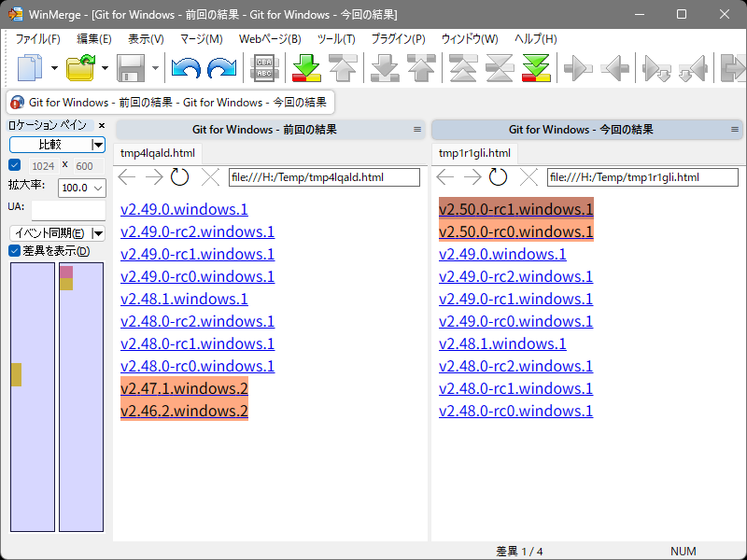Open the 編集(E) menu

pyautogui.click(x=94, y=39)
